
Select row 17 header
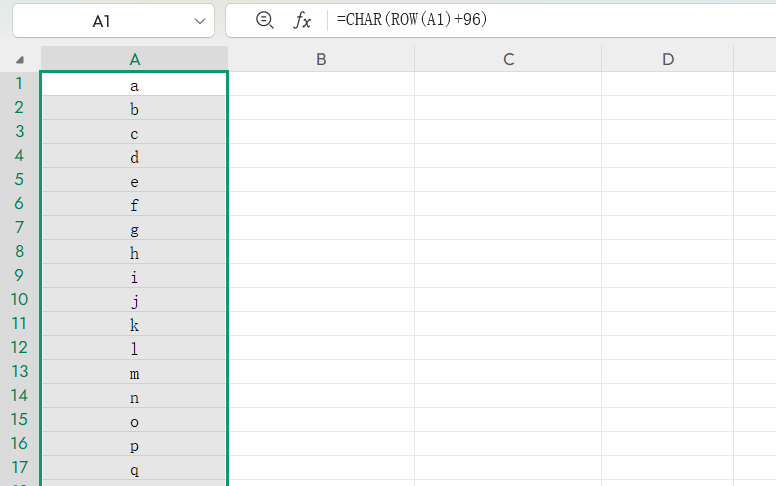pos(20,468)
